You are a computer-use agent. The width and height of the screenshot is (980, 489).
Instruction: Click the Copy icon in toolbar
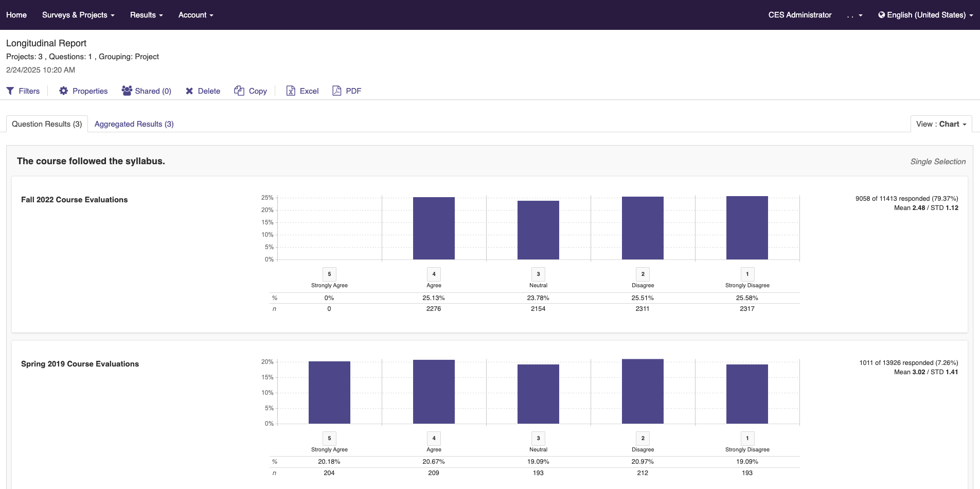[239, 91]
